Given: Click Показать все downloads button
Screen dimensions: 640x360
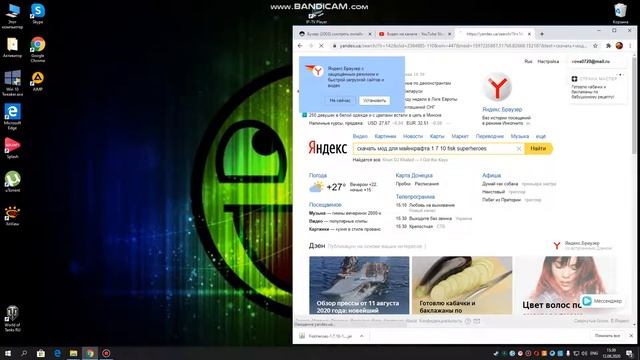Looking at the screenshot, I should [607, 336].
